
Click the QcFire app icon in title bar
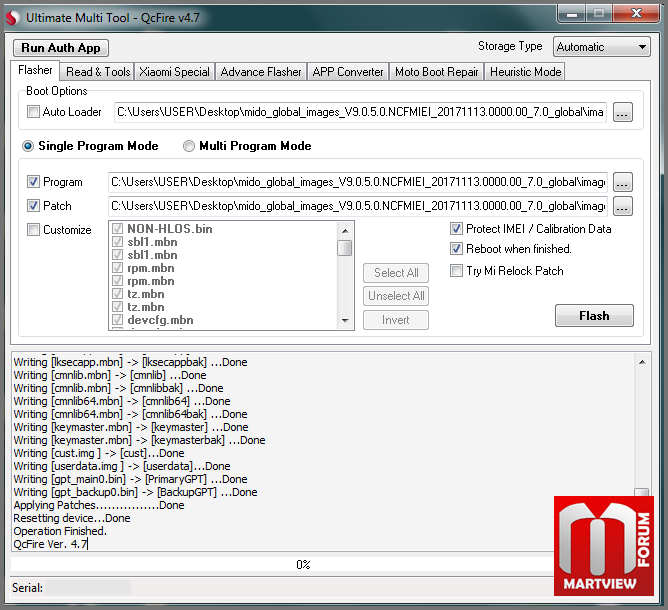12,18
